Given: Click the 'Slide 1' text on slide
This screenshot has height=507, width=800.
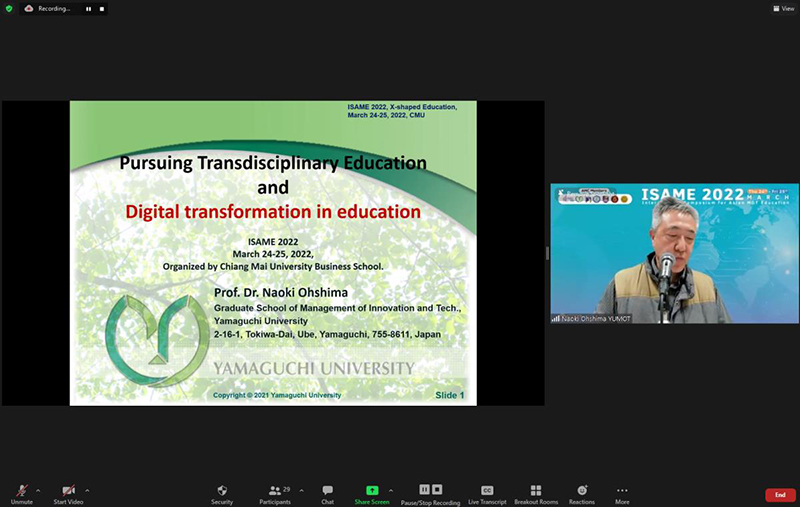Looking at the screenshot, I should pos(449,395).
